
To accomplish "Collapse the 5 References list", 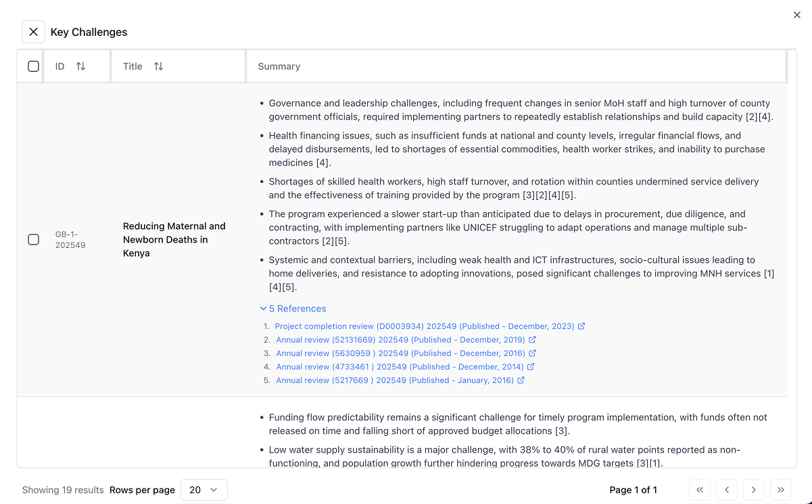I will [293, 309].
